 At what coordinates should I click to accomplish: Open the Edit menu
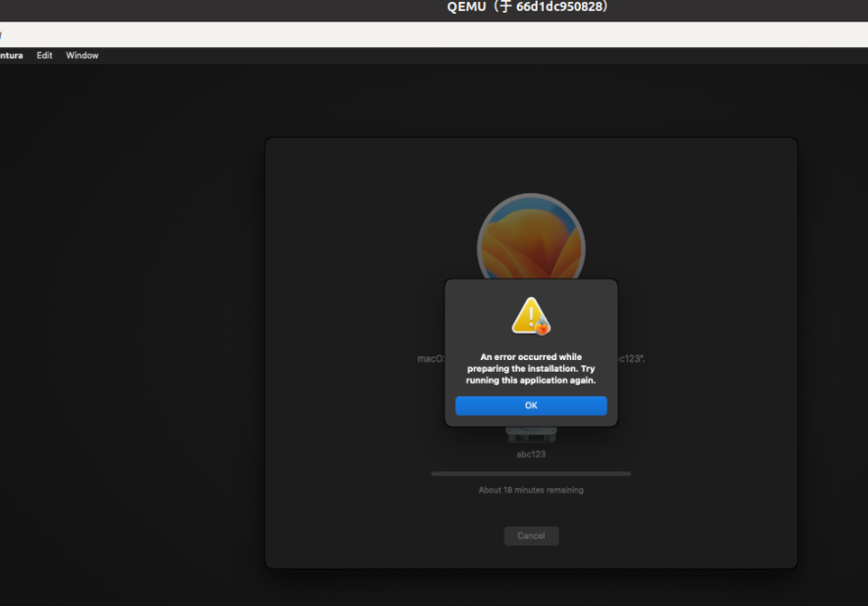tap(43, 55)
